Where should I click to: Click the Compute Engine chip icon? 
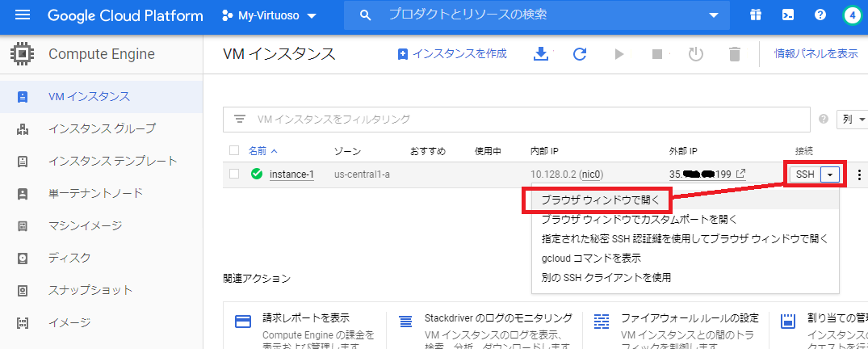[x=22, y=54]
